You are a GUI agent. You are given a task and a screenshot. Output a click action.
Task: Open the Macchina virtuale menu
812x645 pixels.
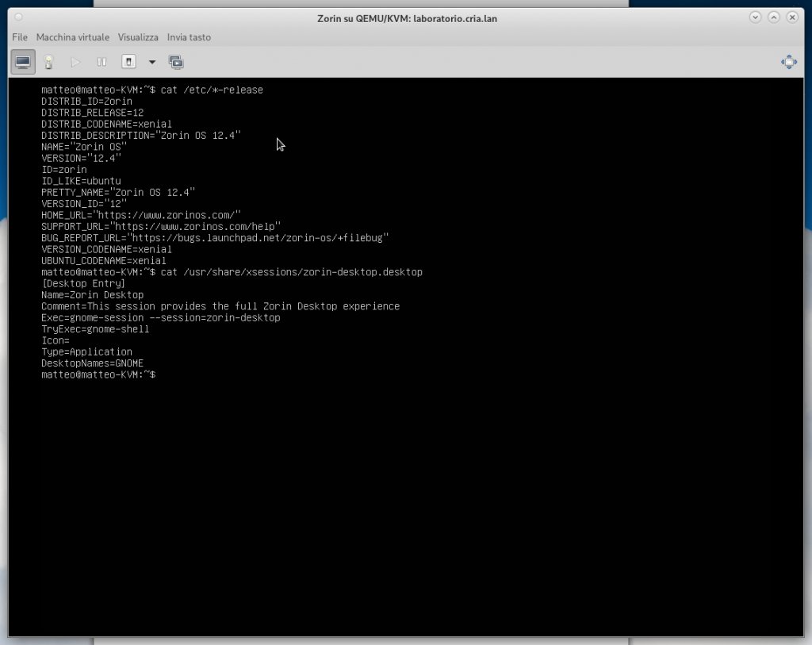(72, 37)
